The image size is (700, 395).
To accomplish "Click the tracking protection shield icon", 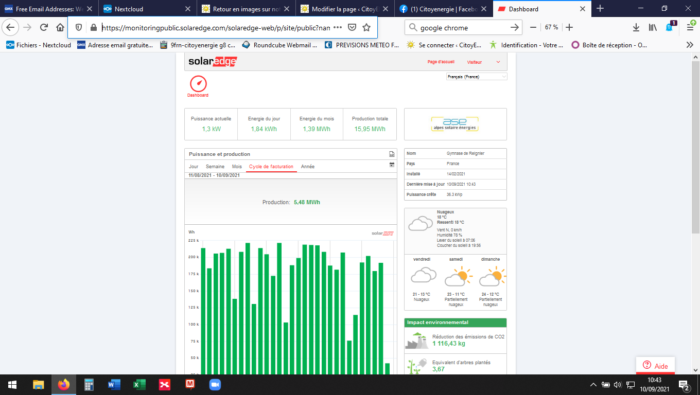I will point(79,27).
